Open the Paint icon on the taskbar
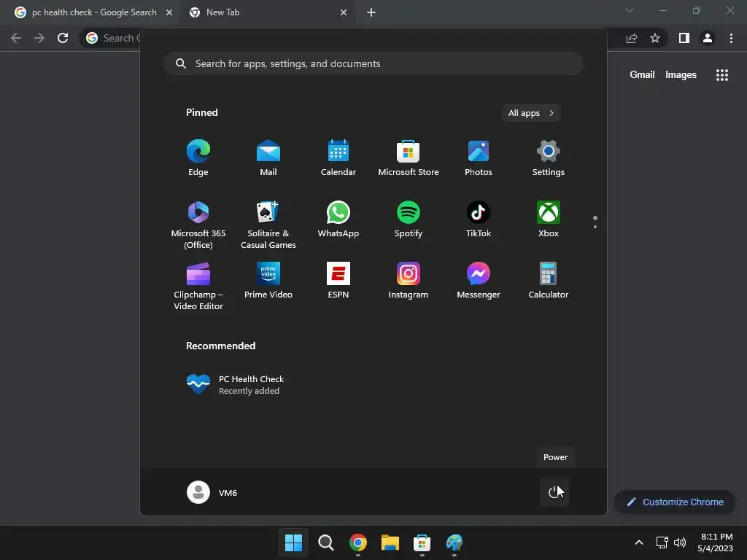The width and height of the screenshot is (747, 560). tap(454, 542)
